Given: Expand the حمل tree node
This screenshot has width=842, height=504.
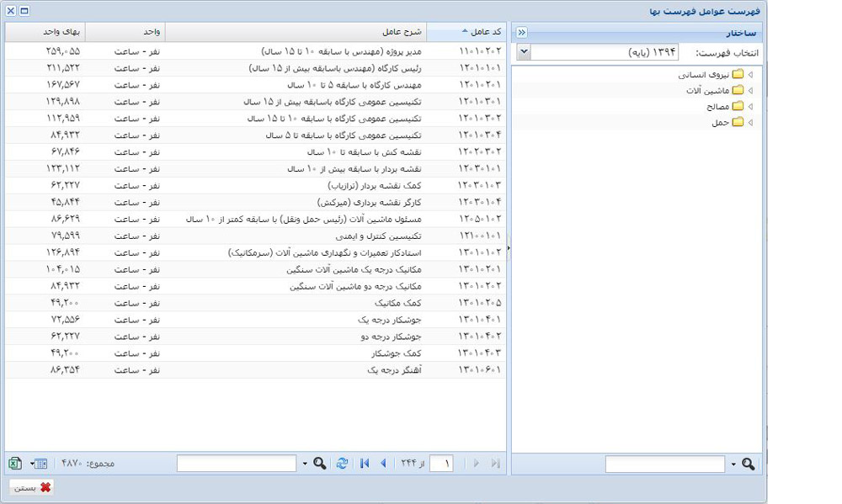Looking at the screenshot, I should [750, 123].
